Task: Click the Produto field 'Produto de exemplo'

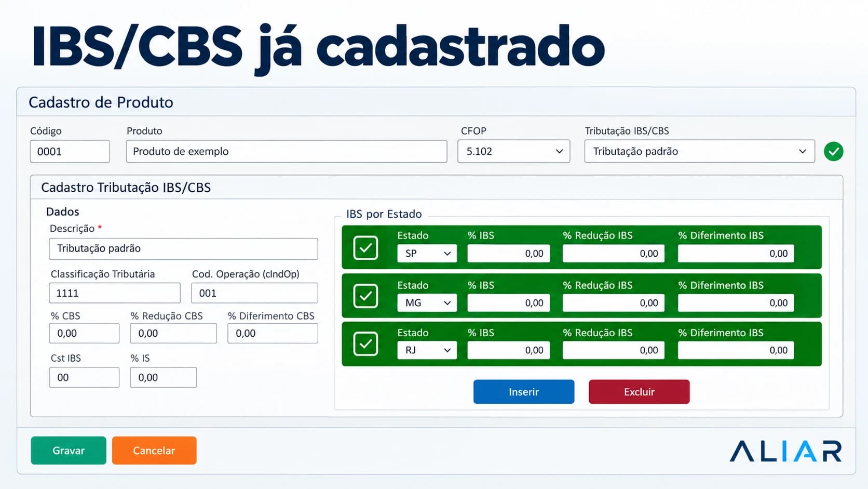Action: point(287,151)
